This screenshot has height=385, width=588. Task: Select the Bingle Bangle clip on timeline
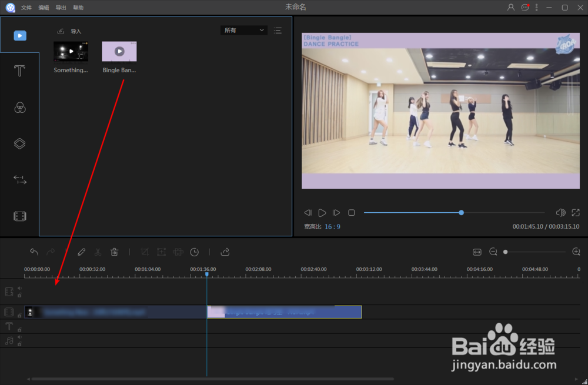284,312
